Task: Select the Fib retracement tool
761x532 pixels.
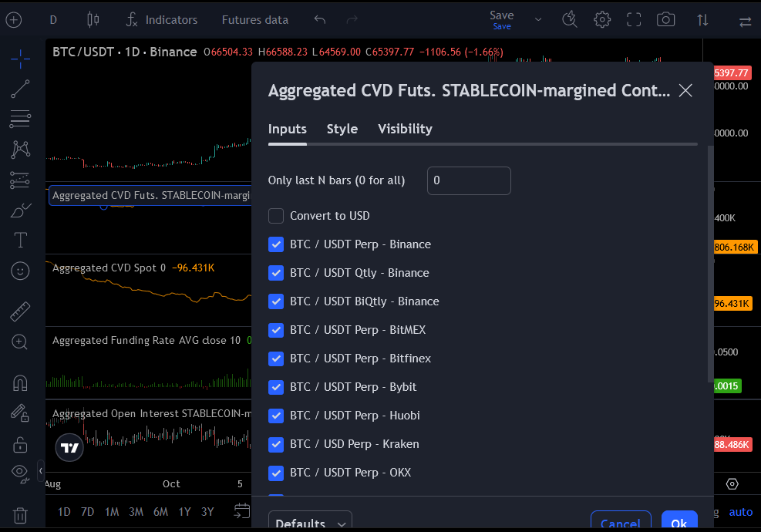Action: pyautogui.click(x=20, y=119)
